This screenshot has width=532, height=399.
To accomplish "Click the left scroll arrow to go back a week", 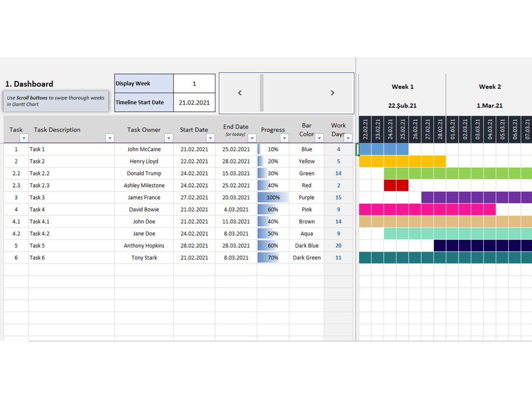I will click(239, 93).
